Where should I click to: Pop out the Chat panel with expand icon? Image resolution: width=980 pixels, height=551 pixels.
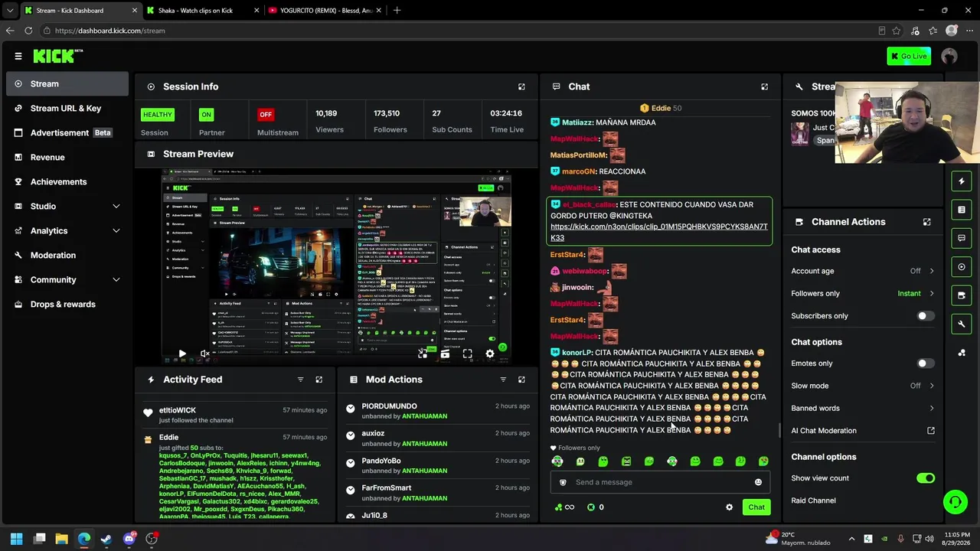pyautogui.click(x=764, y=86)
